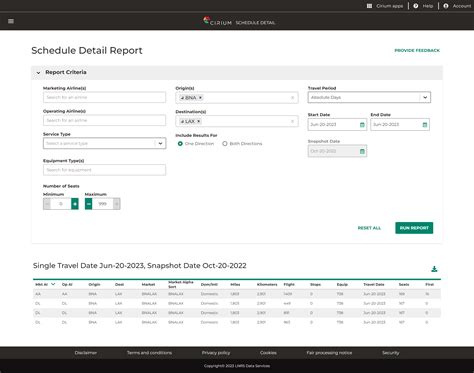Click the Stops column header
Screen dimensions: 474x373
pos(315,284)
